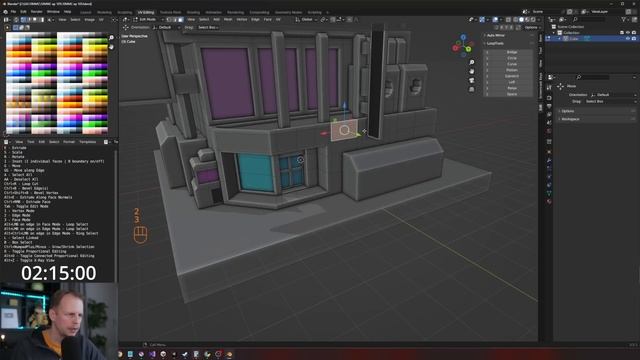Image resolution: width=640 pixels, height=360 pixels.
Task: Open the tool Orientation Default dropdown
Action: tap(167, 27)
